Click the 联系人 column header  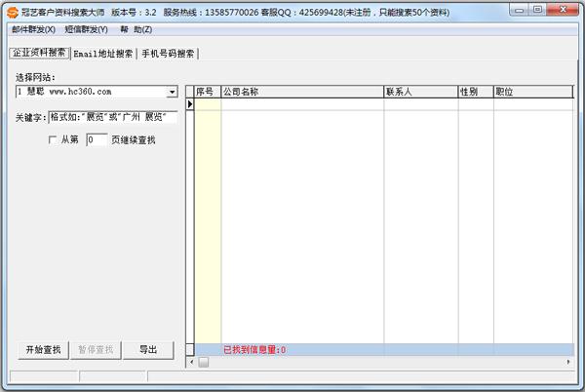pos(419,92)
